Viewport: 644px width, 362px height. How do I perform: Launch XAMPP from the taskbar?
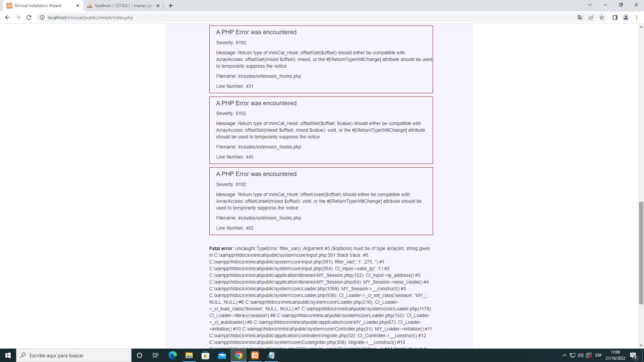pos(255,355)
